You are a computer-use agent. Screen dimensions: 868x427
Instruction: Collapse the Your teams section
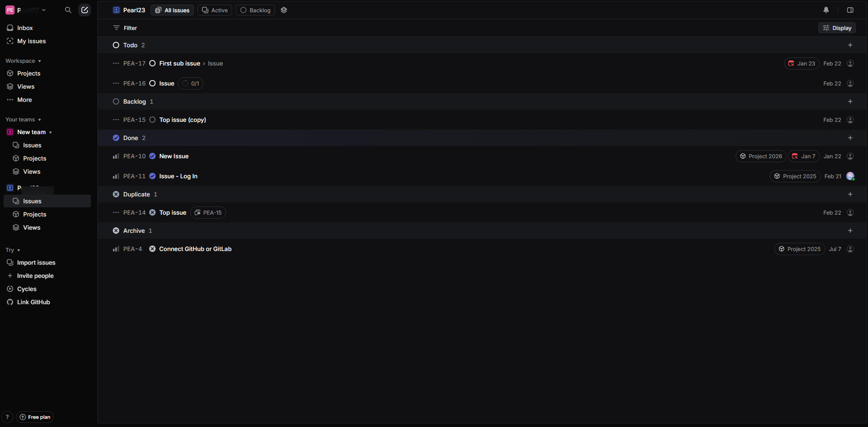click(x=40, y=120)
